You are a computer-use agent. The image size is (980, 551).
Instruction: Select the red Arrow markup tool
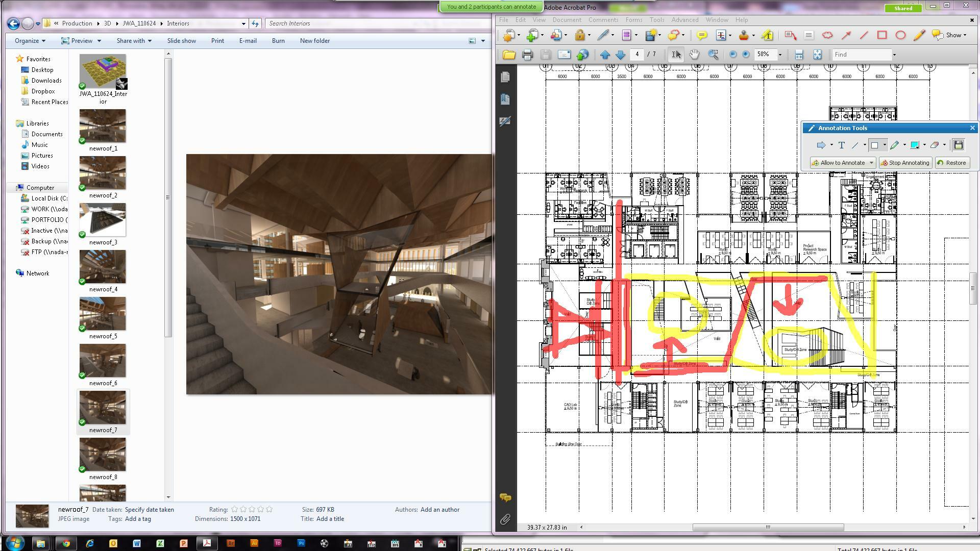pos(846,35)
